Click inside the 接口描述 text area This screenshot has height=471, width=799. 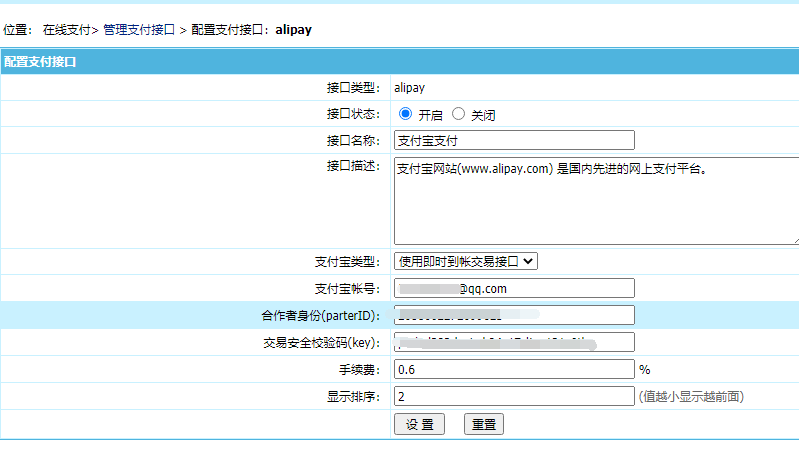point(595,200)
